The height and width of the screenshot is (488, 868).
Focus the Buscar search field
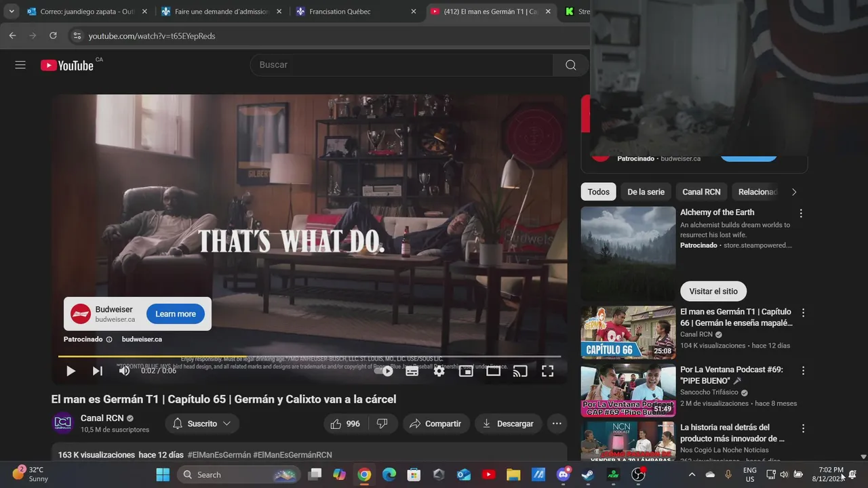click(x=401, y=65)
